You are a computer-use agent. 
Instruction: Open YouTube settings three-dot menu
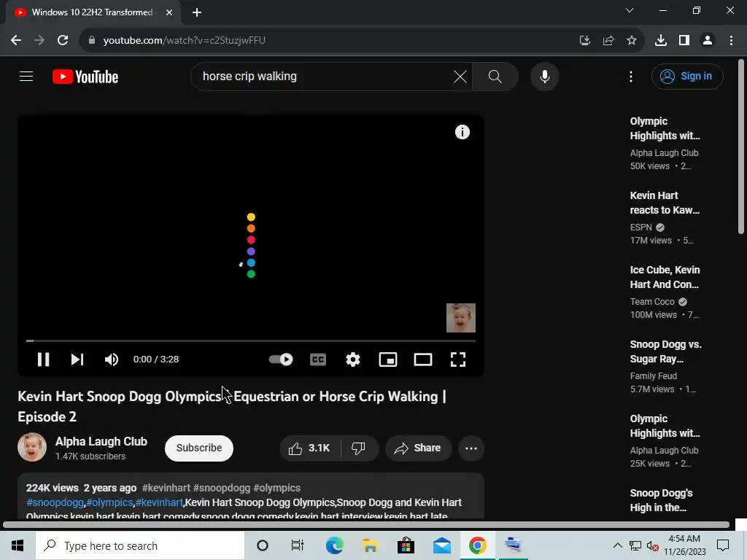[x=631, y=76]
